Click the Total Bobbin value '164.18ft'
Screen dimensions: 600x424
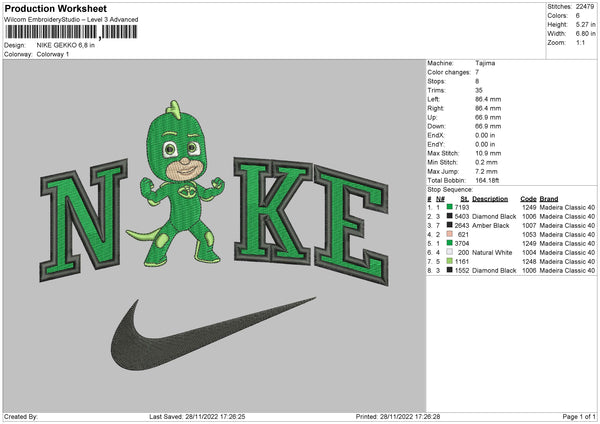point(487,180)
